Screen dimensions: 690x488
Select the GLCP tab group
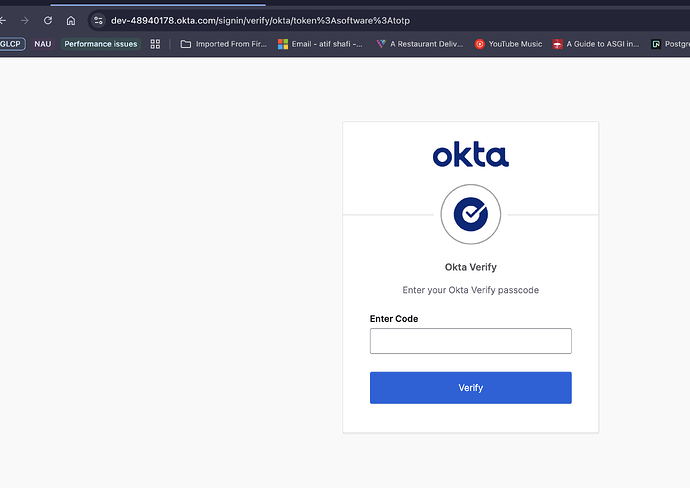point(11,44)
